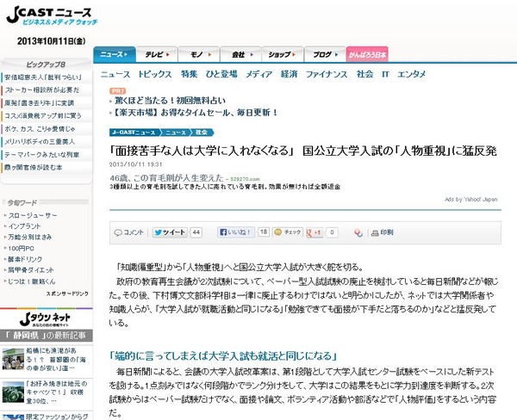517x420 pixels.
Task: Click the Google +1 button
Action: pos(314,232)
